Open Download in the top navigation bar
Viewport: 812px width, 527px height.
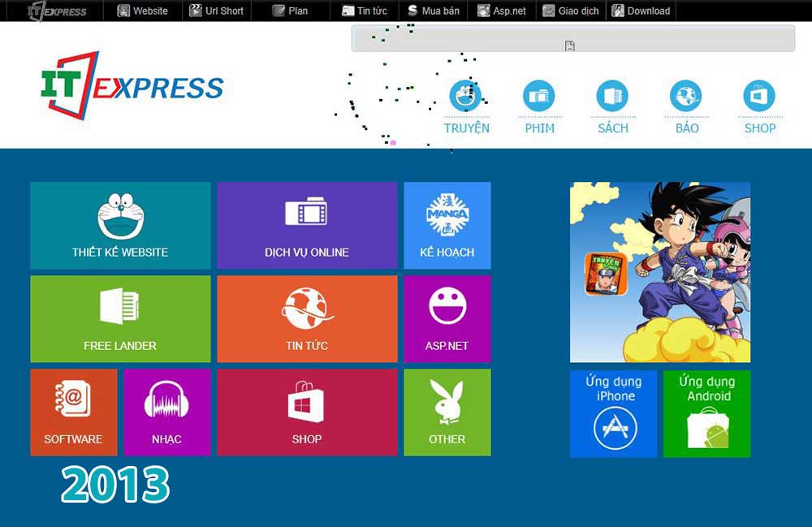(641, 11)
